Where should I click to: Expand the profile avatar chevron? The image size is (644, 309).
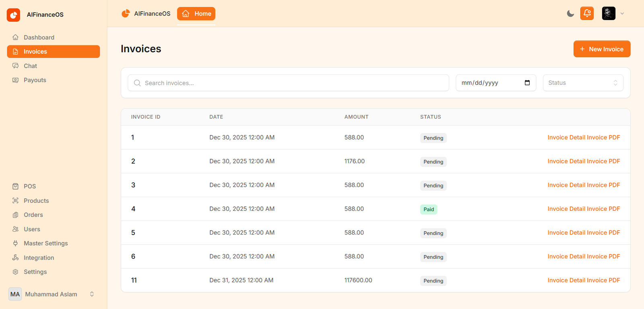622,14
